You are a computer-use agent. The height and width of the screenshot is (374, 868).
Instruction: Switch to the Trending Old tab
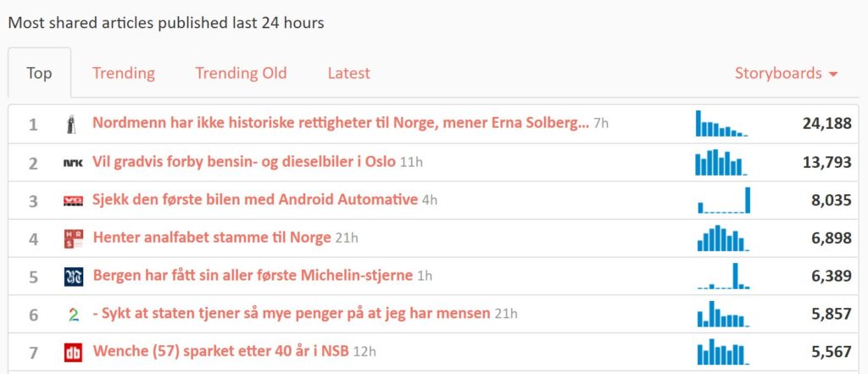pyautogui.click(x=241, y=73)
